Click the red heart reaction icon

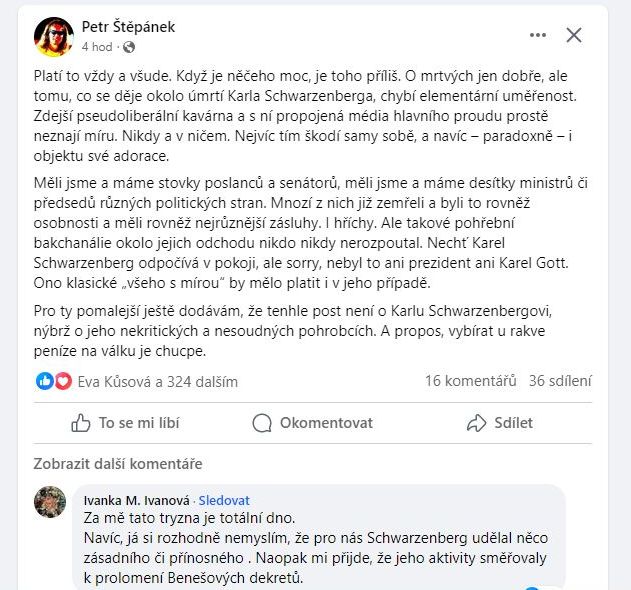point(63,381)
